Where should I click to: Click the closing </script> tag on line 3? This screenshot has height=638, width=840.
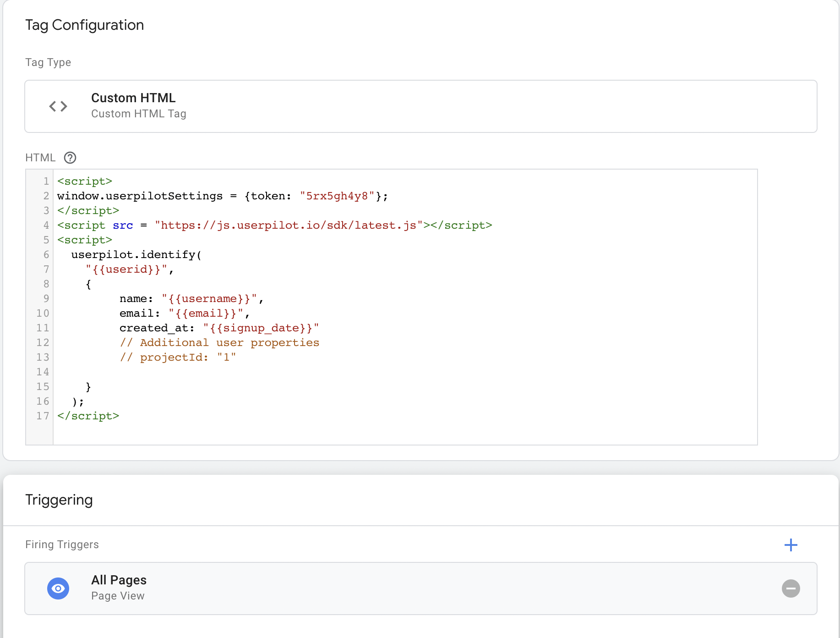tap(88, 211)
